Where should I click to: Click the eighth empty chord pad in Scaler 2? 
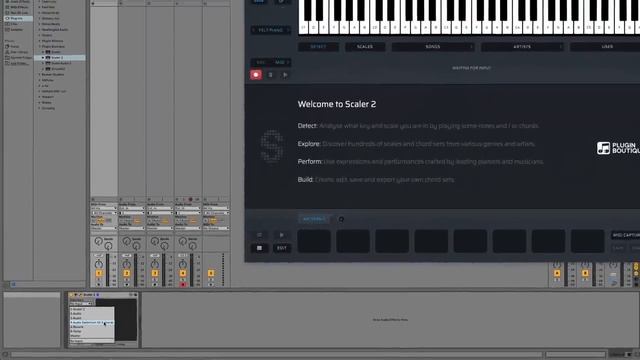[x=587, y=241]
